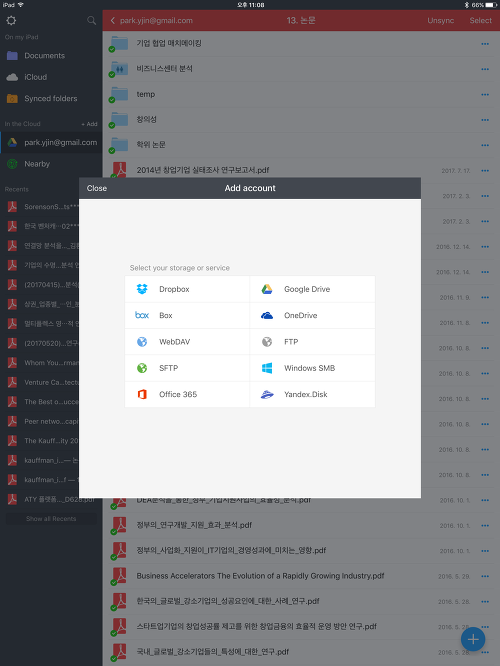Open the temp folder
This screenshot has height=666, width=500.
tap(301, 94)
